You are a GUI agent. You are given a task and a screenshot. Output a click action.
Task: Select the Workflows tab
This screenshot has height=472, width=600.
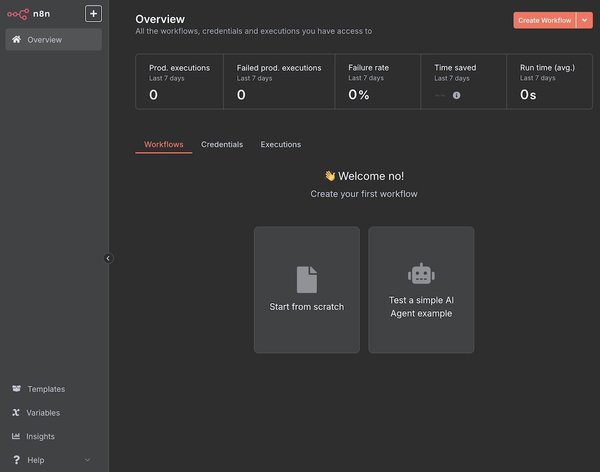(x=164, y=145)
